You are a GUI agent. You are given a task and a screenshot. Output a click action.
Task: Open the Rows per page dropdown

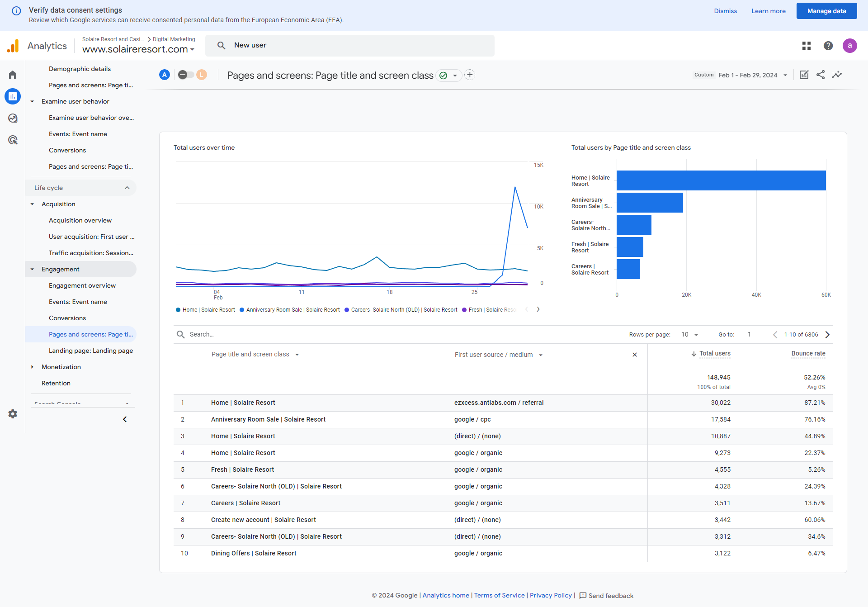pyautogui.click(x=690, y=335)
